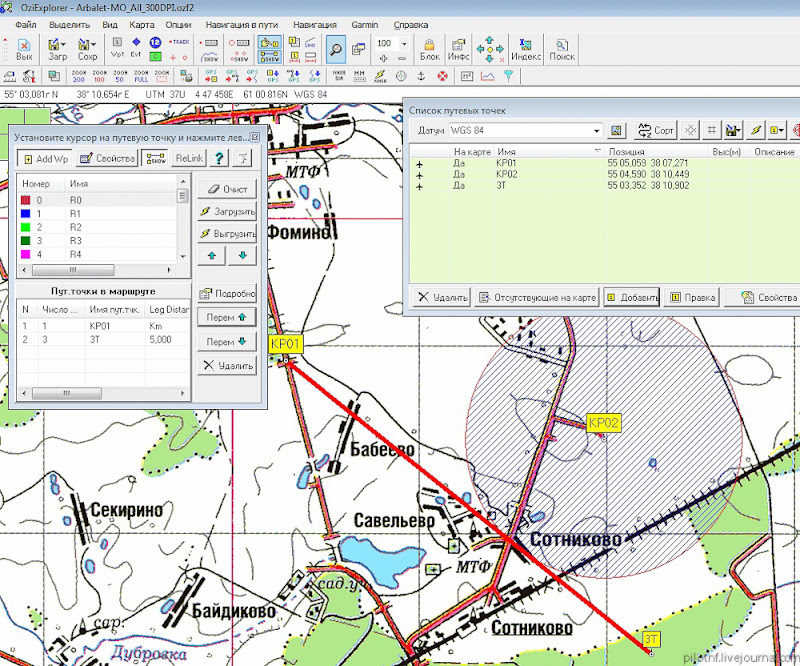Click the cyan filter funnel icon
Screen dimensions: 800x666
[x=509, y=77]
